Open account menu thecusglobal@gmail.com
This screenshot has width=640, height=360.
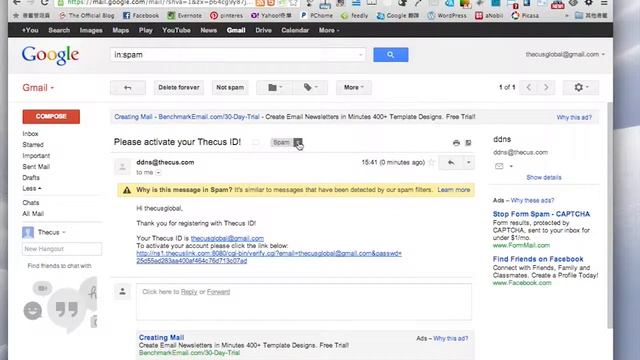coord(565,54)
